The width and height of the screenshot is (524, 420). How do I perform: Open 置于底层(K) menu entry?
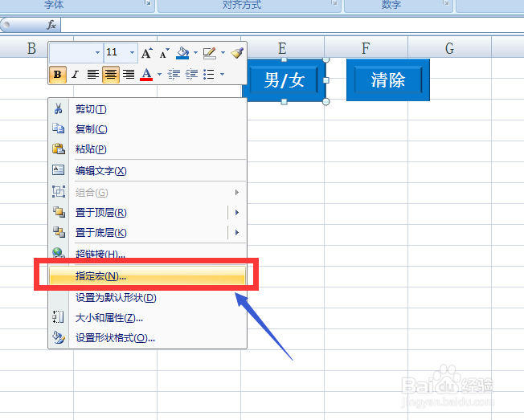147,232
